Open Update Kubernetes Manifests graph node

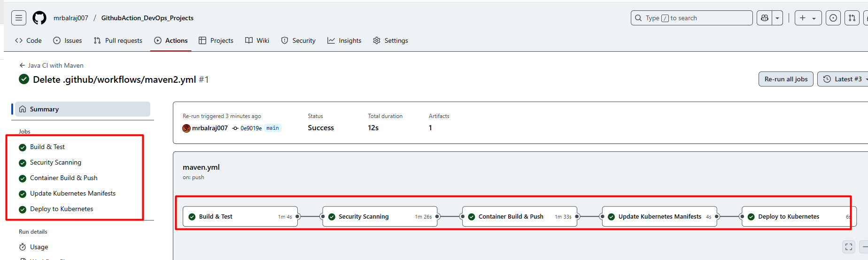(659, 217)
